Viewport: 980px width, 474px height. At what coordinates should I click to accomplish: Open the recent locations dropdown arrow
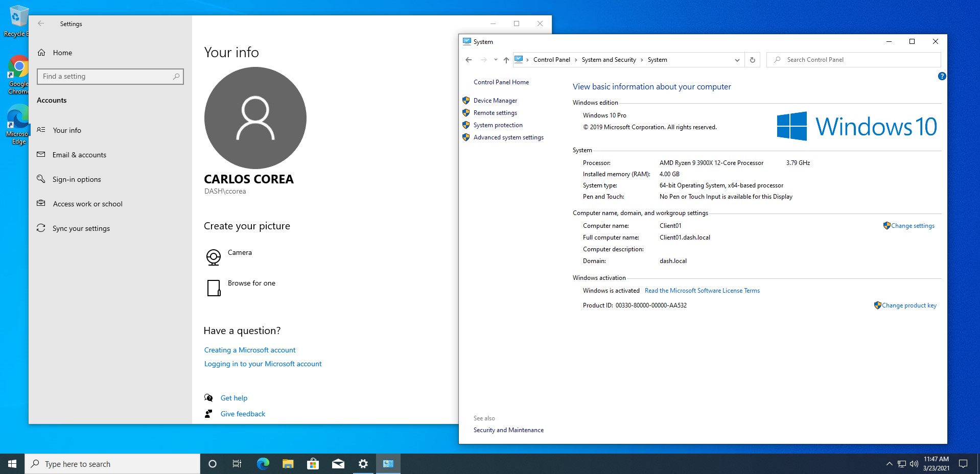pyautogui.click(x=495, y=60)
